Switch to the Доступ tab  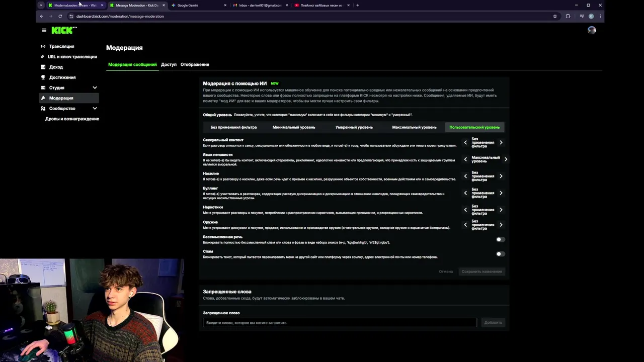click(x=169, y=64)
